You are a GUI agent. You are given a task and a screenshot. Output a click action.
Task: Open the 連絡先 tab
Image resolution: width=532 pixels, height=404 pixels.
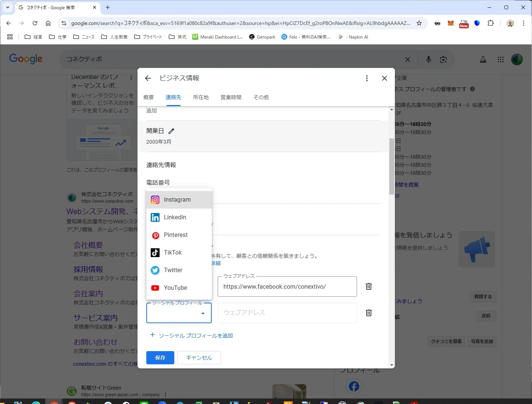pyautogui.click(x=173, y=97)
